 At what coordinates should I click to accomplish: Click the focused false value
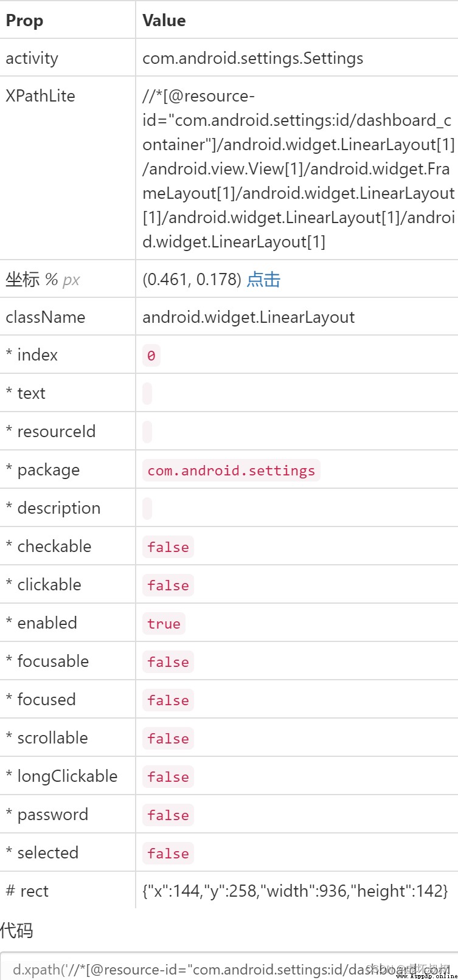(x=168, y=700)
